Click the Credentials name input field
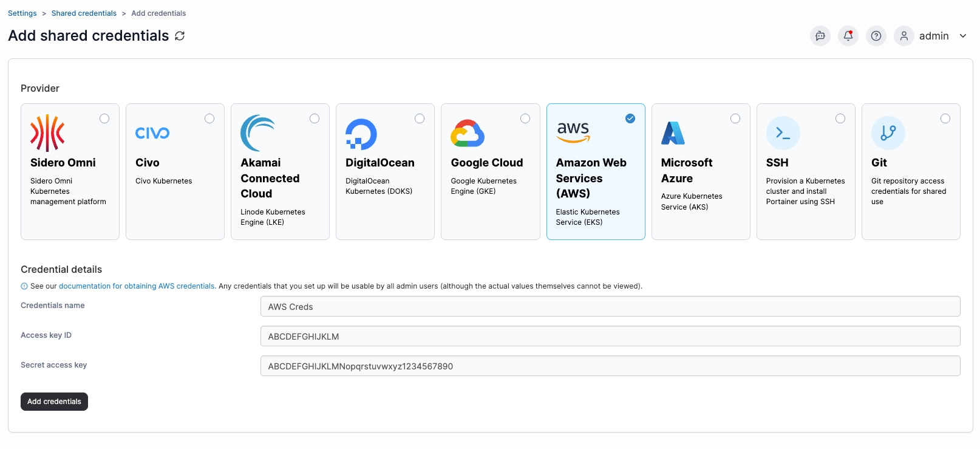 [610, 307]
